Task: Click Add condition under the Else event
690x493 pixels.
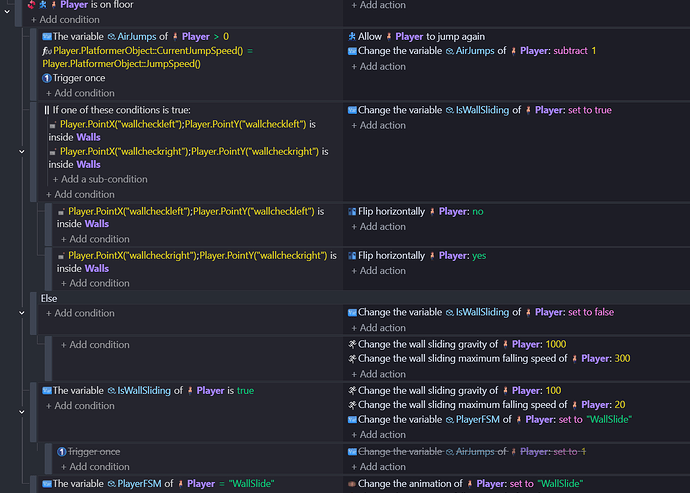Action: tap(80, 313)
